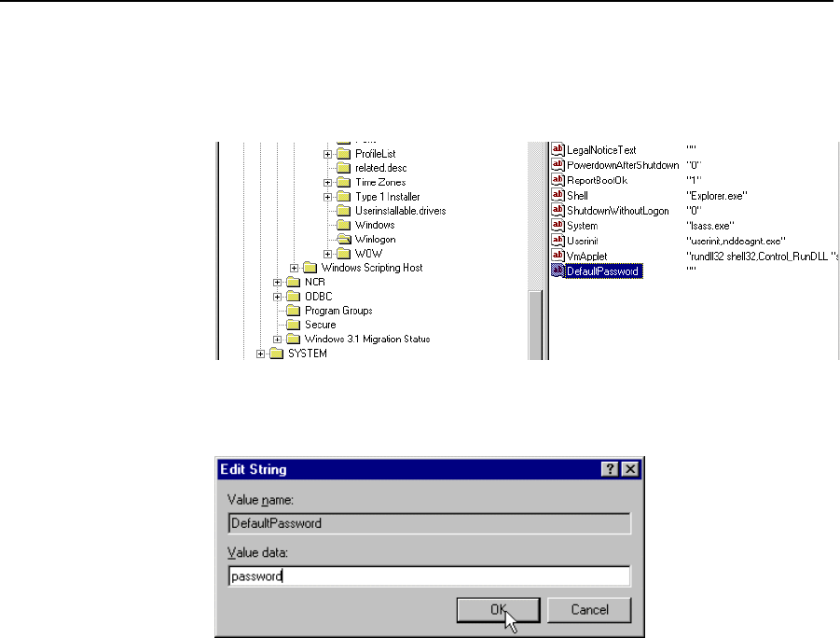The height and width of the screenshot is (638, 840).
Task: Click the NCR folder icon
Action: tap(293, 282)
